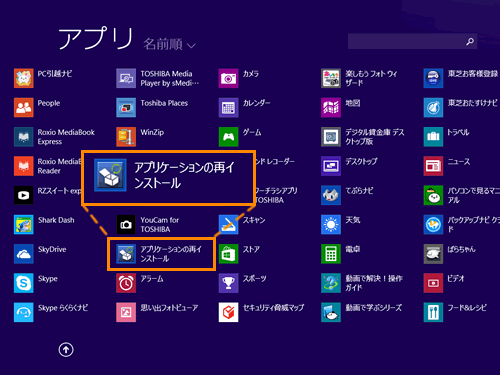Open the カメラ camera icon
This screenshot has height=375, width=500.
228,78
